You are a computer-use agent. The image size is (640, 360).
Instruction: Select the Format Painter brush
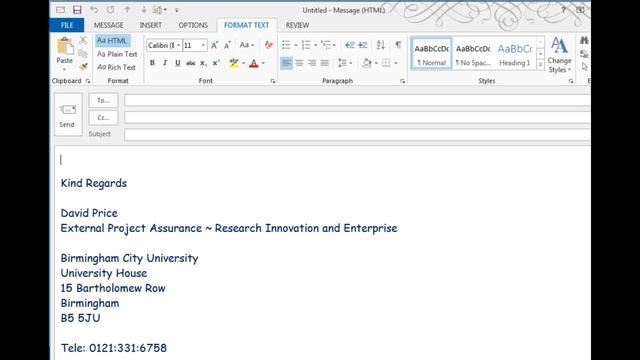pyautogui.click(x=83, y=67)
